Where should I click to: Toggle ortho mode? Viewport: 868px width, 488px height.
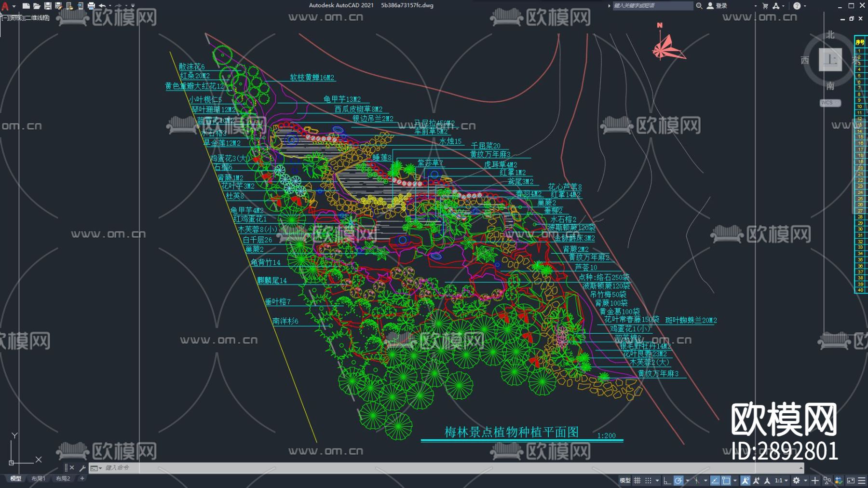(667, 480)
